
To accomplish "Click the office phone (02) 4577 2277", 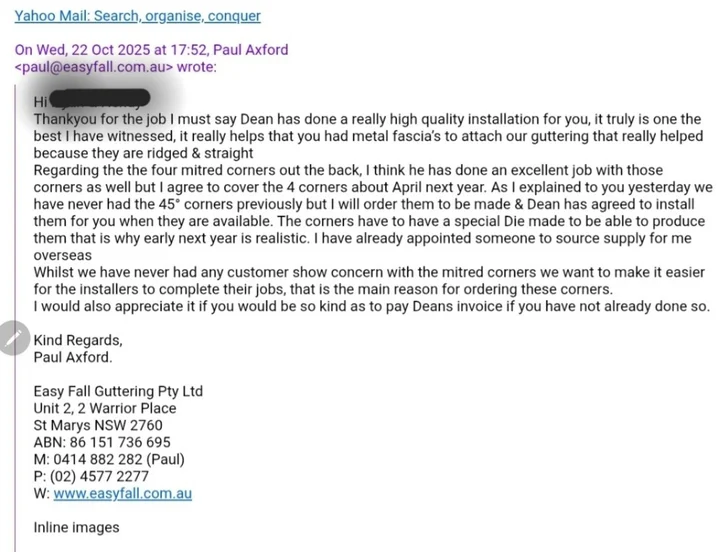I will point(99,476).
